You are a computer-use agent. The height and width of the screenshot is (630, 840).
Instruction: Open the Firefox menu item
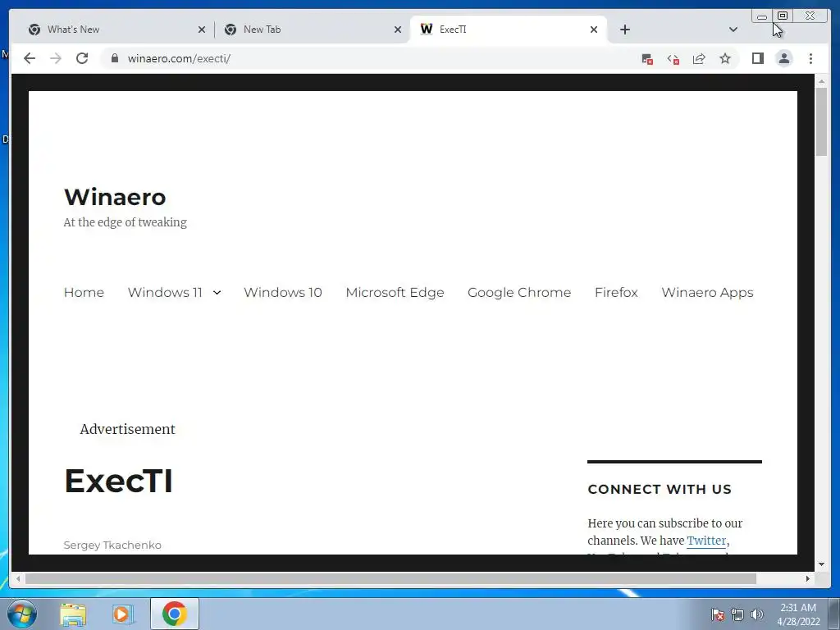click(616, 293)
